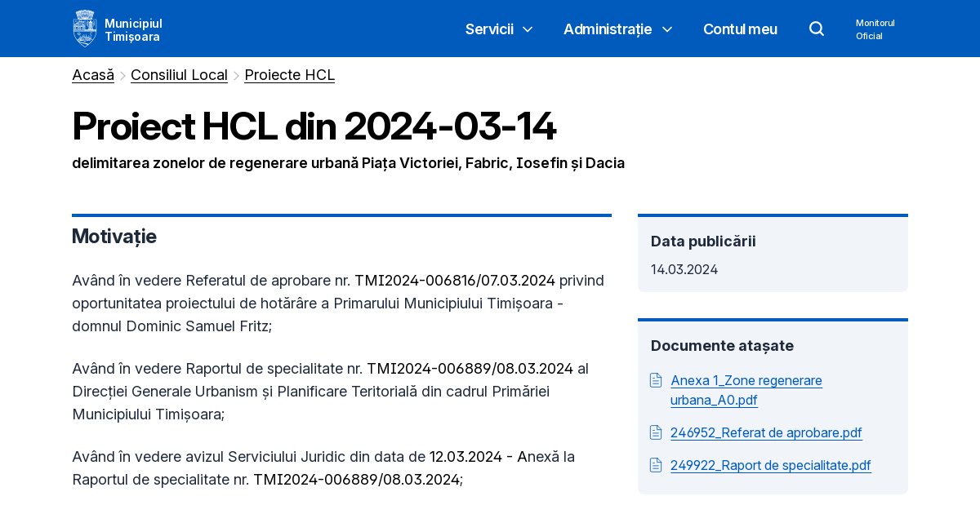Open the site search with the magnifier icon

pos(817,29)
